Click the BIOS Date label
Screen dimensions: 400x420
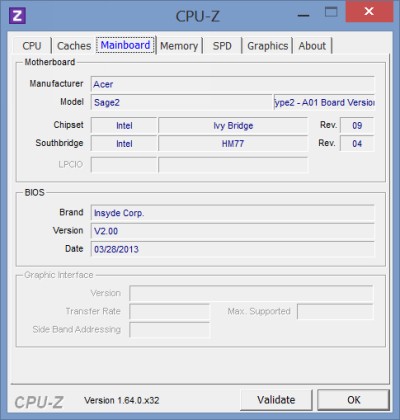pos(74,248)
